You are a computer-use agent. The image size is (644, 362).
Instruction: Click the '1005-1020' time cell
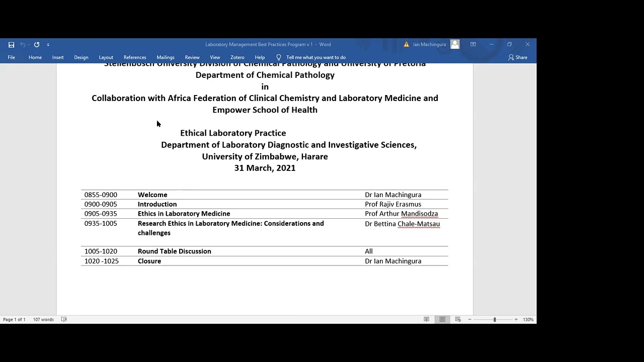101,251
